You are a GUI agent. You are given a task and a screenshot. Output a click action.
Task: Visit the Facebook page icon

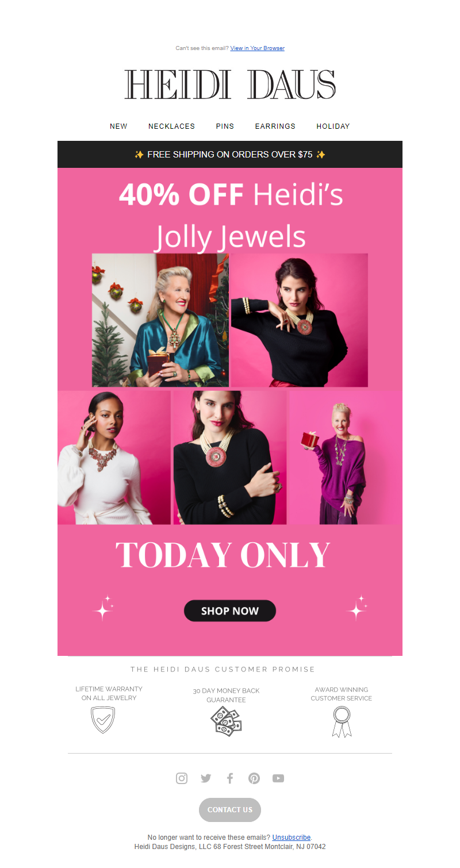tap(230, 778)
